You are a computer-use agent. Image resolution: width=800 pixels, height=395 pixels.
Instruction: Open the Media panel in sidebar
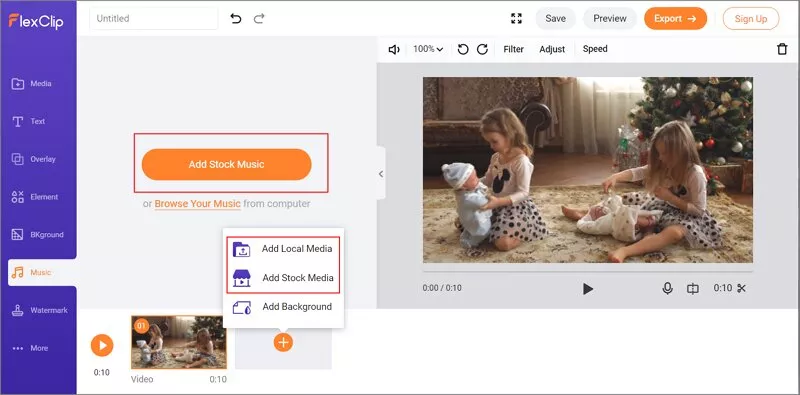point(32,84)
